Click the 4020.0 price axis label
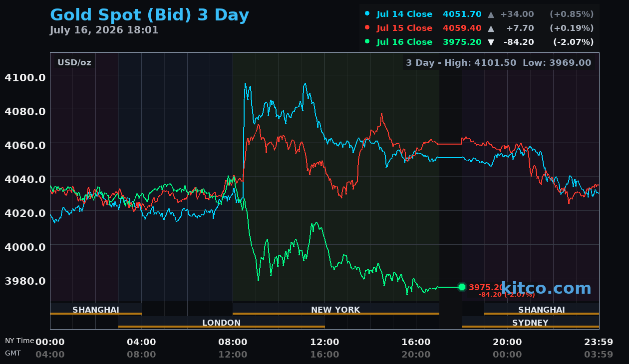This screenshot has height=364, width=629. tap(25, 213)
